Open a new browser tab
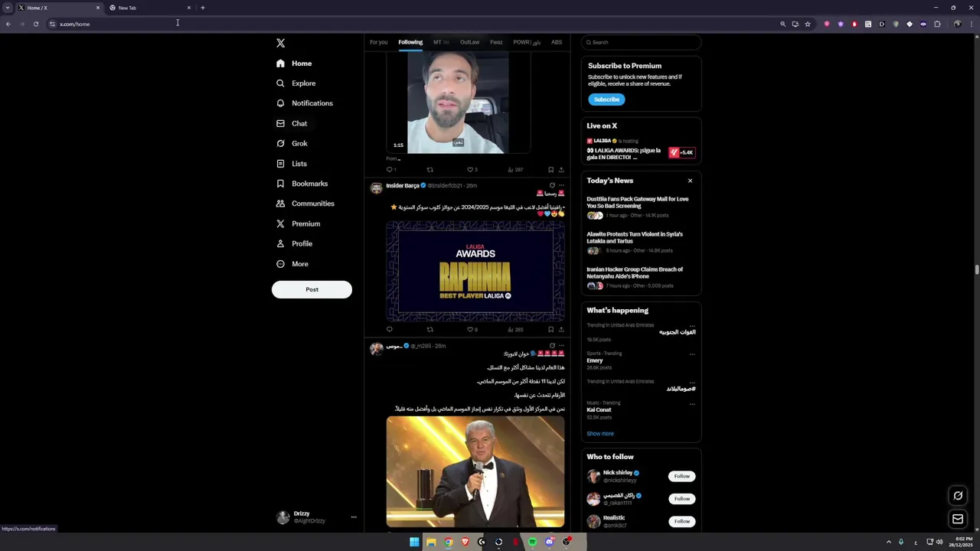The image size is (980, 551). pyautogui.click(x=203, y=8)
